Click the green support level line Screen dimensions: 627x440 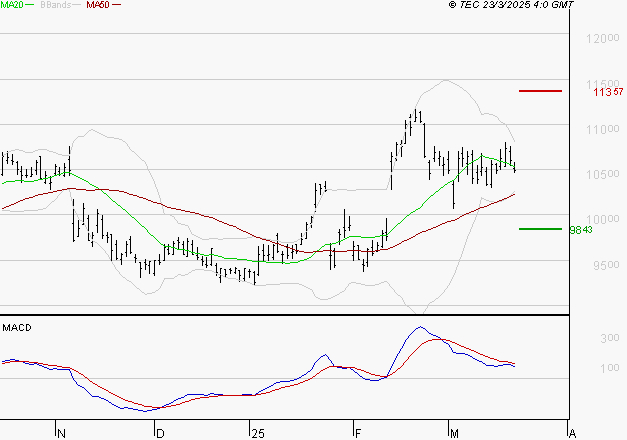click(x=540, y=229)
